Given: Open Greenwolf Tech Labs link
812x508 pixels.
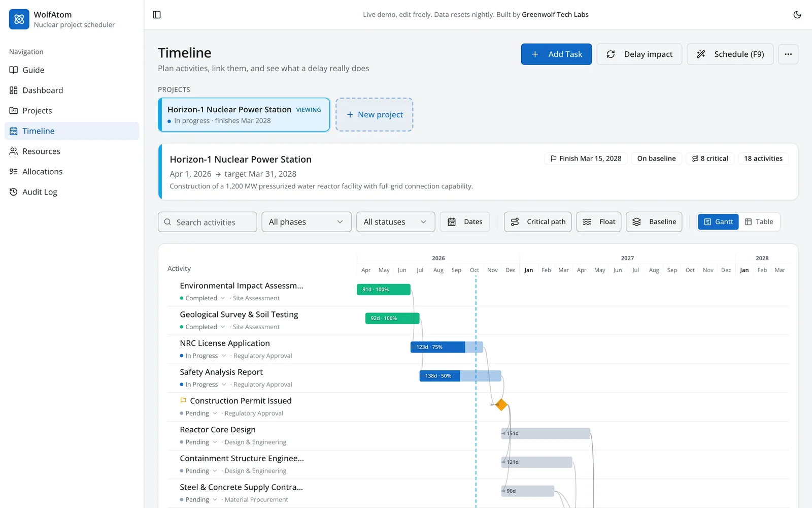Looking at the screenshot, I should pyautogui.click(x=555, y=15).
